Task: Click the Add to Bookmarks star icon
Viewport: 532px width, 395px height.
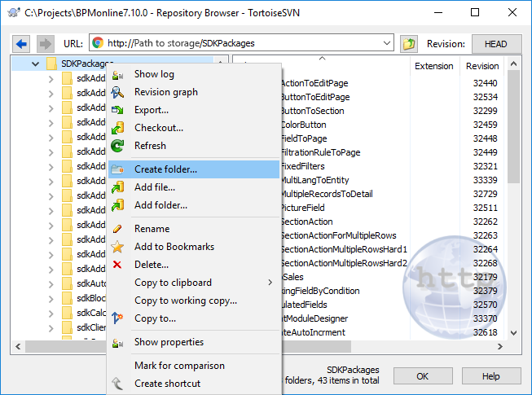Action: (119, 248)
